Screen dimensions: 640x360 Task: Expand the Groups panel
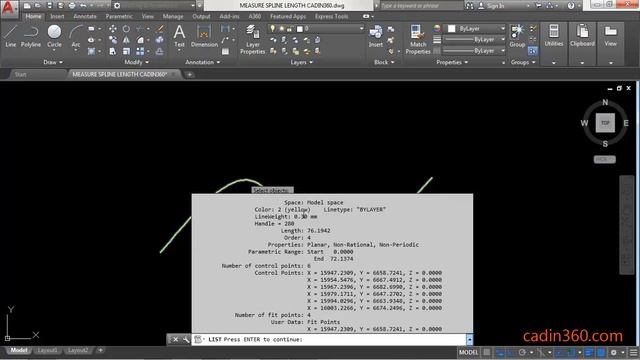523,62
